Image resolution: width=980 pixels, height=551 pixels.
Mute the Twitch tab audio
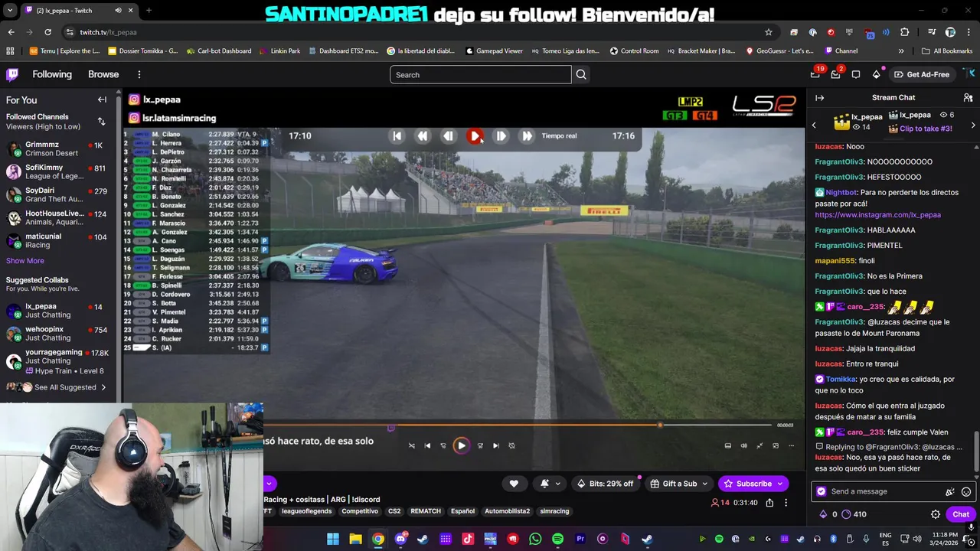[118, 10]
